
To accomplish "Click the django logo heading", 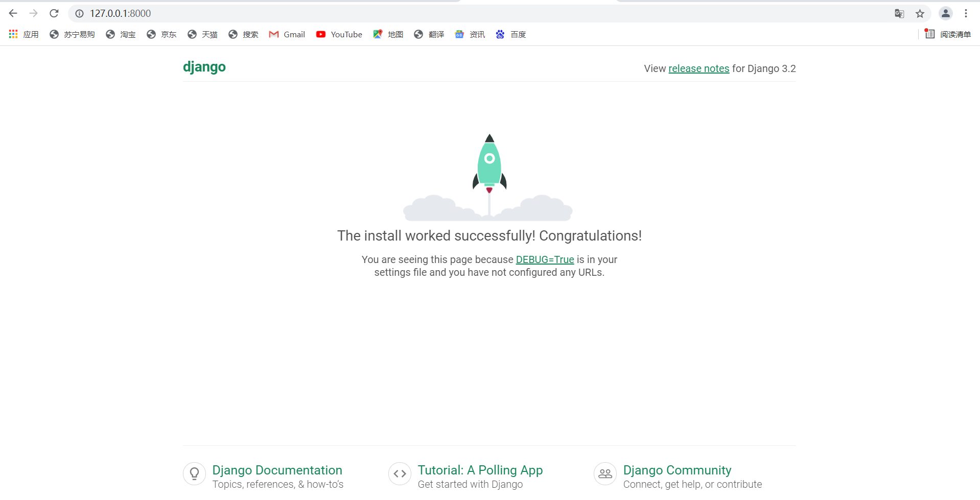I will (204, 67).
